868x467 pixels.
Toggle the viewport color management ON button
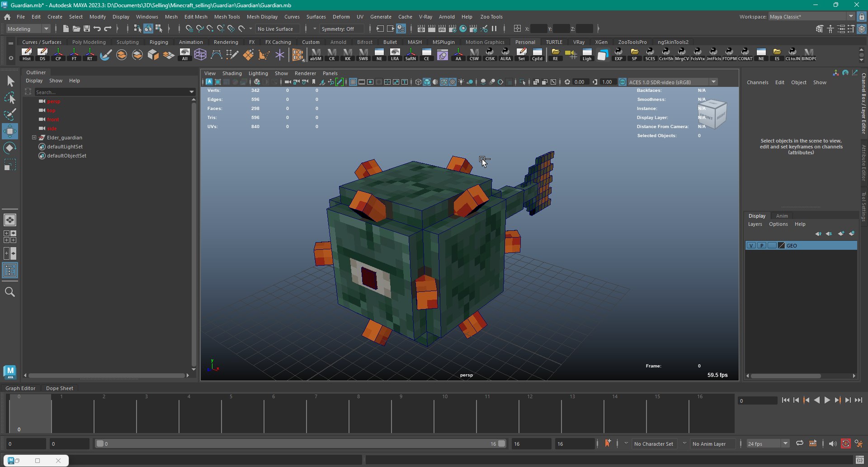[x=623, y=82]
